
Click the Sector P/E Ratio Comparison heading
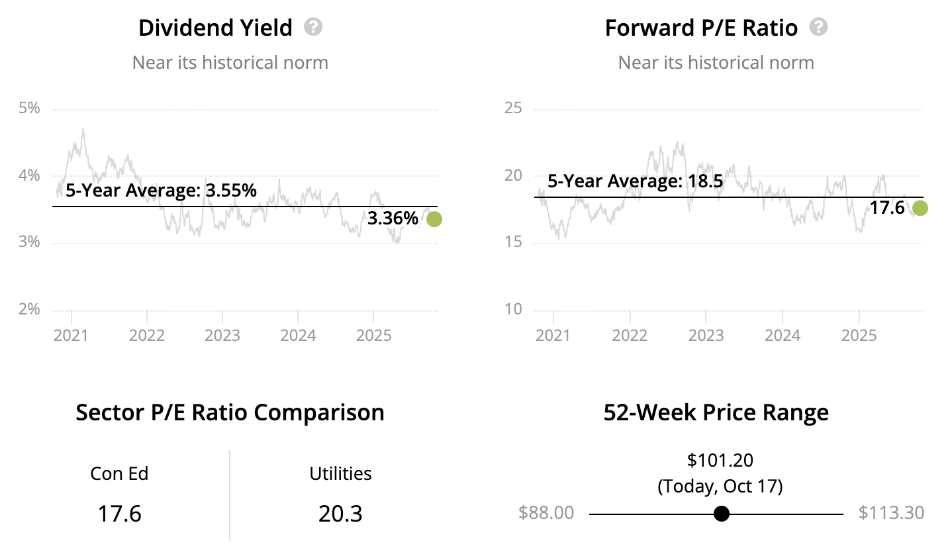coord(230,412)
